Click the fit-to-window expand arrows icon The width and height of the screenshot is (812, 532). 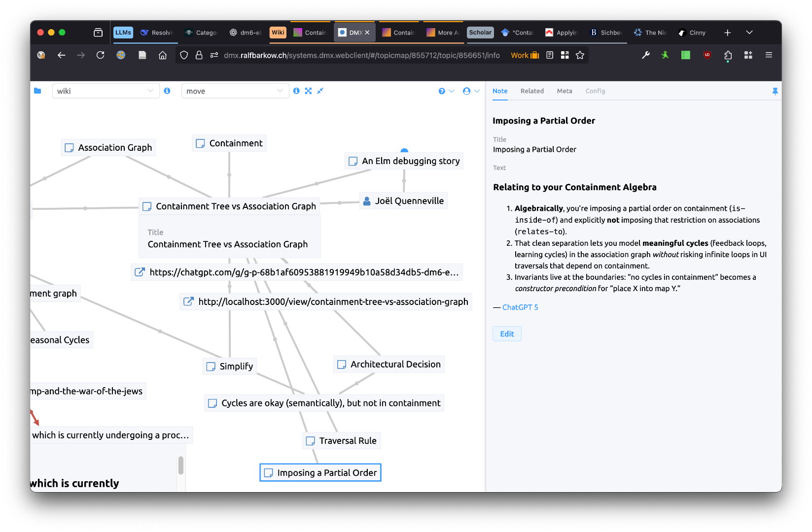pyautogui.click(x=308, y=91)
